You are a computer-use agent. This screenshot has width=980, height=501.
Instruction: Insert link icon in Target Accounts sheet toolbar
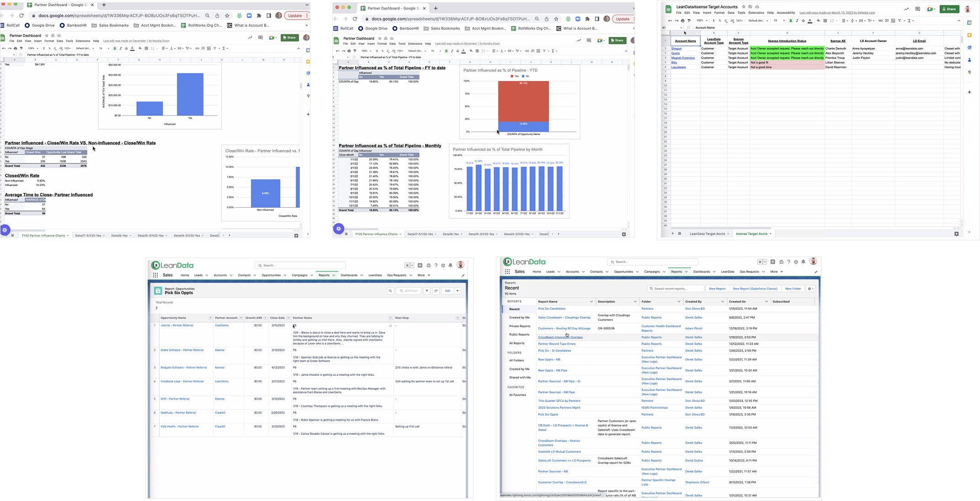tap(880, 21)
